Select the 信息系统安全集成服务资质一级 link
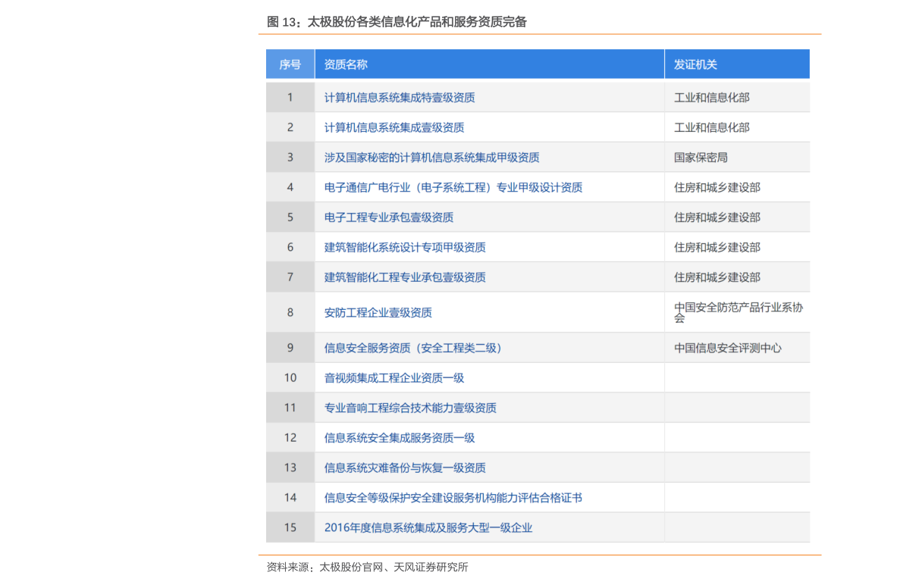Viewport: 903px width, 588px height. 400,437
